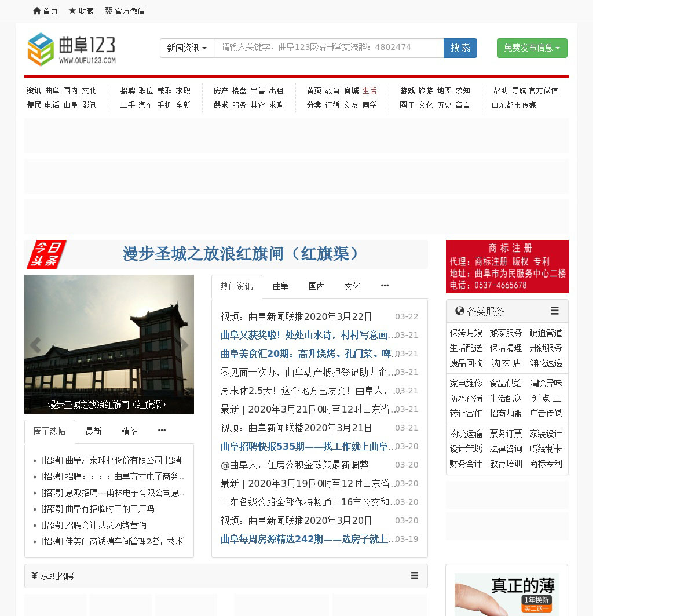Click the 搜索 search button

(x=460, y=48)
